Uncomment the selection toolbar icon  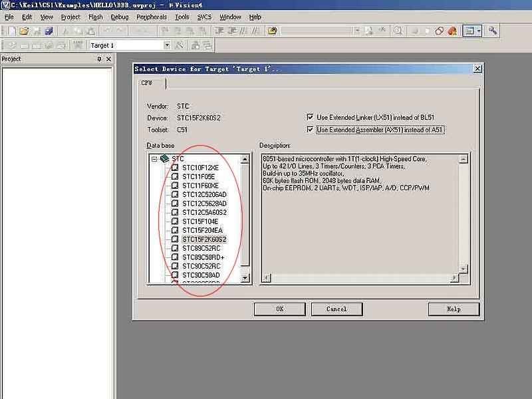pyautogui.click(x=256, y=31)
